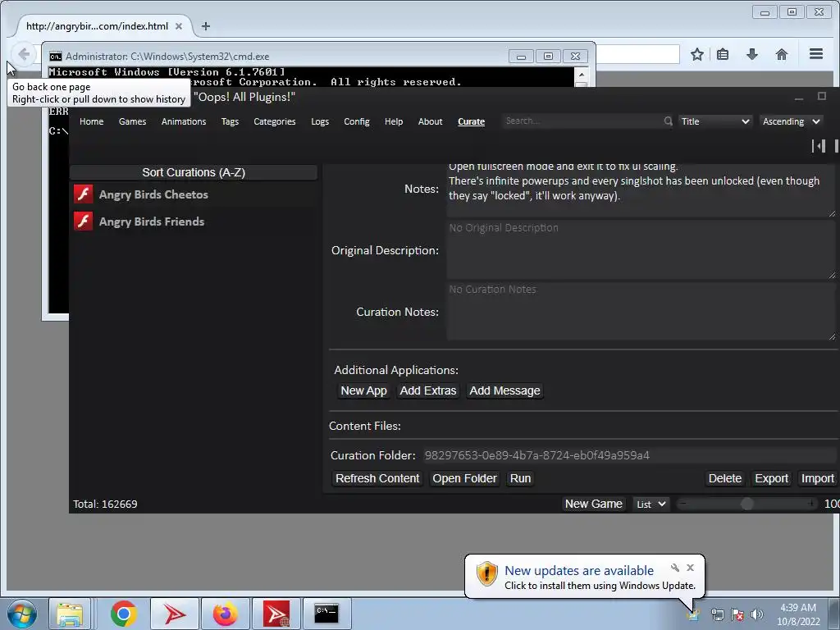Adjust the thumbnail scale slider
The height and width of the screenshot is (630, 840).
[x=746, y=504]
